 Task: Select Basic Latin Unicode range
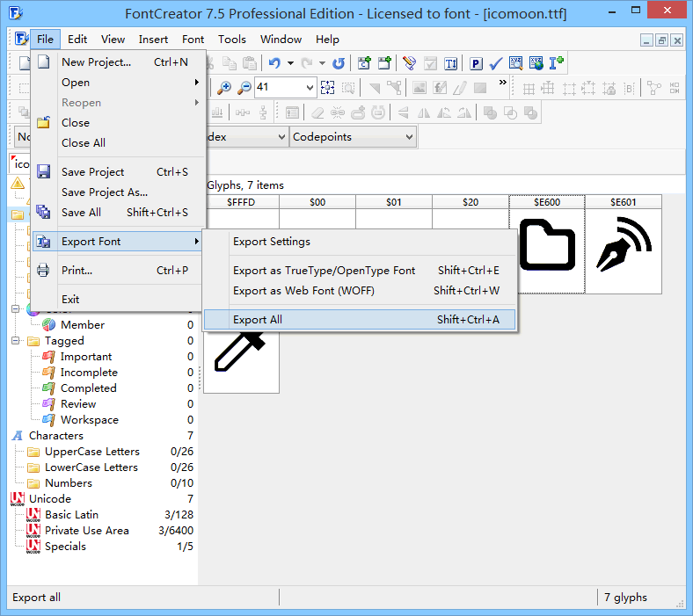[x=71, y=515]
